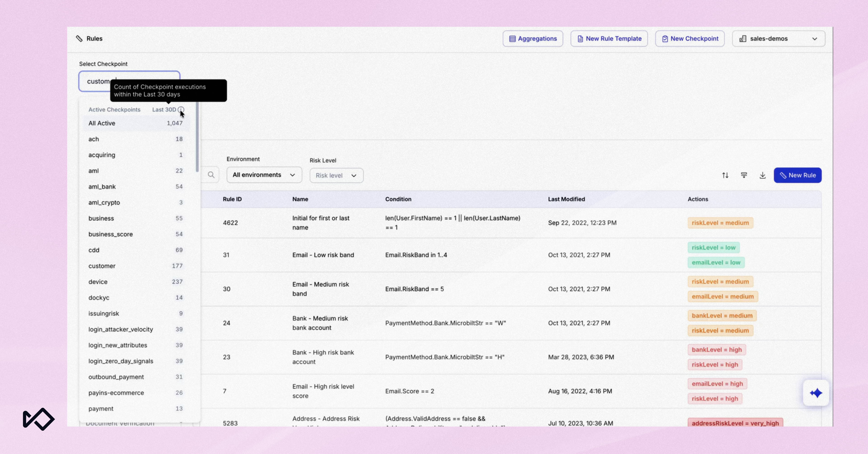
Task: Click the New Rule button
Action: click(x=797, y=175)
